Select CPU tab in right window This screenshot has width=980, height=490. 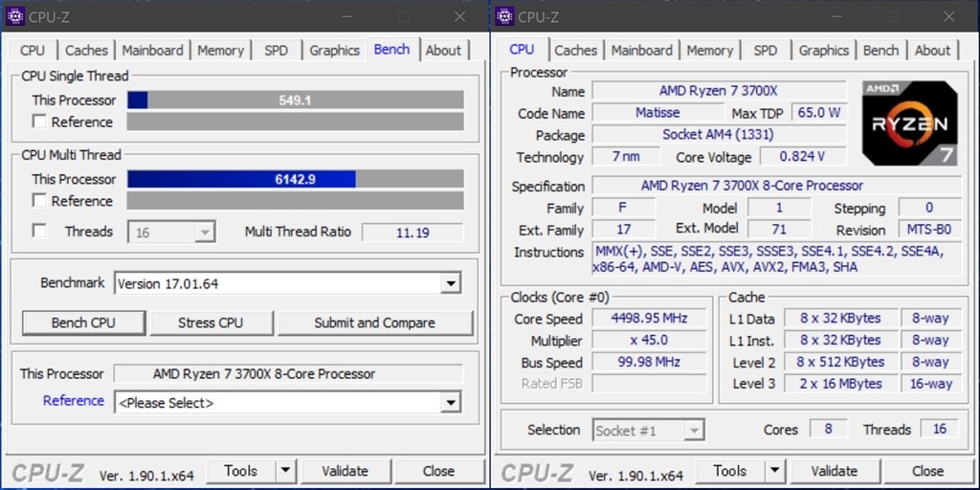522,50
